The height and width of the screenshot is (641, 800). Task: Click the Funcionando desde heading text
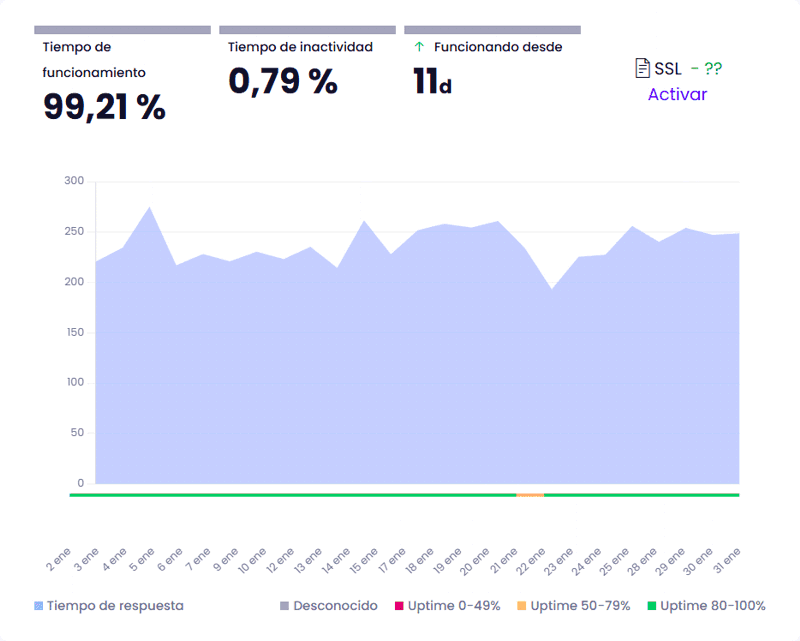click(497, 47)
